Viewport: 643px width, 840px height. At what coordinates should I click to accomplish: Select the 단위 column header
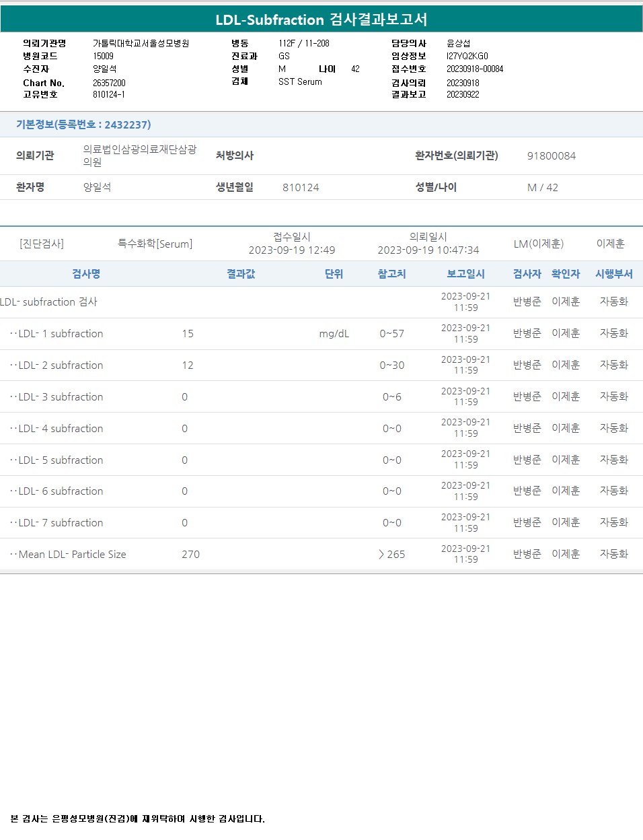pos(334,274)
